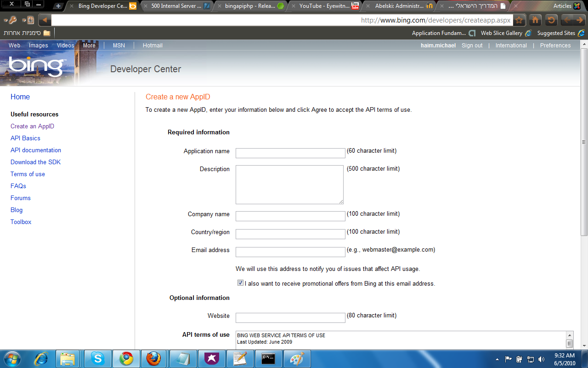Click the go arrow beside address bar
This screenshot has height=368, width=588.
45,20
